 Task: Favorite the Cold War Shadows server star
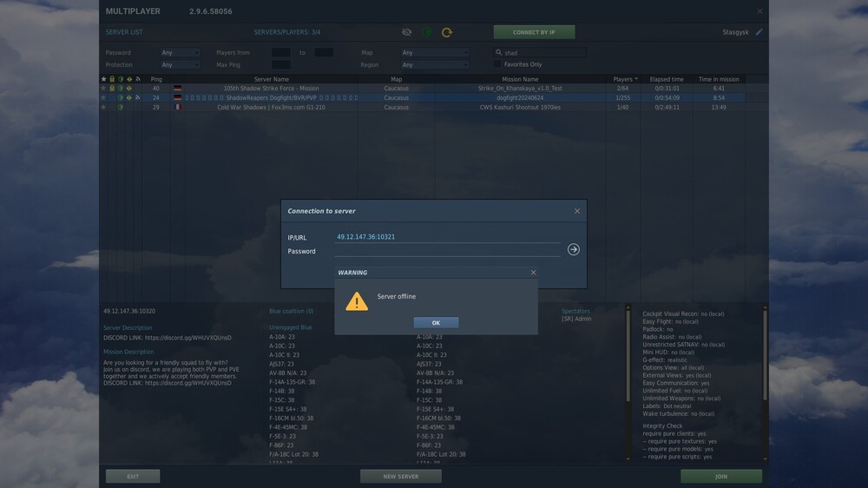click(x=103, y=107)
